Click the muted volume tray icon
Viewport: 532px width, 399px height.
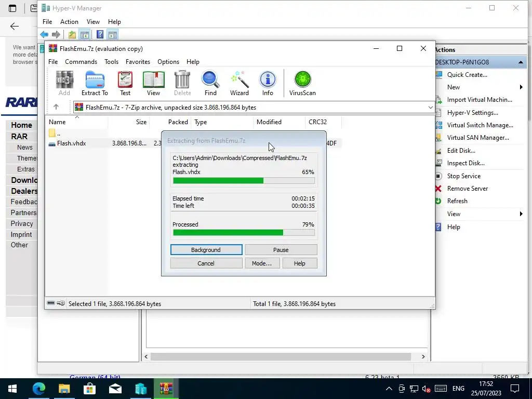click(426, 389)
